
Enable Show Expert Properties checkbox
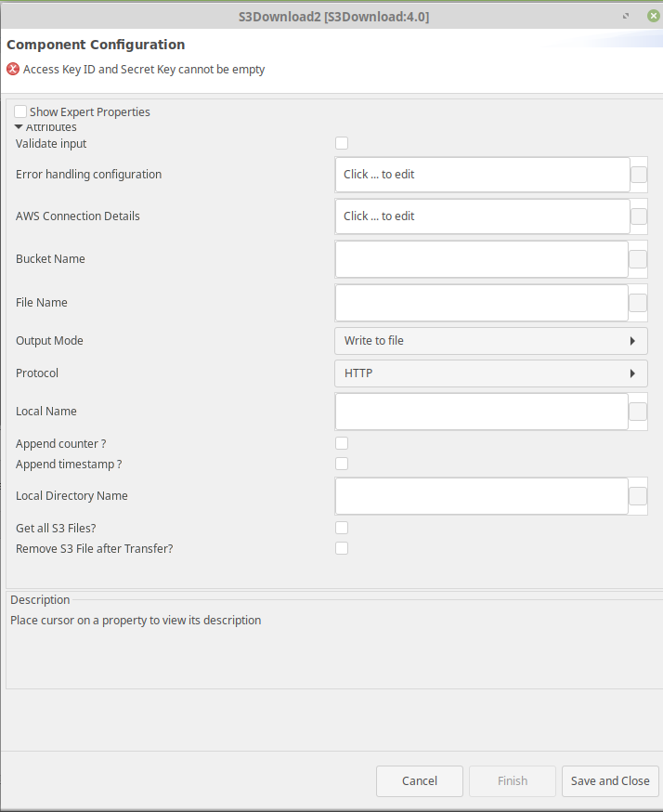click(20, 111)
